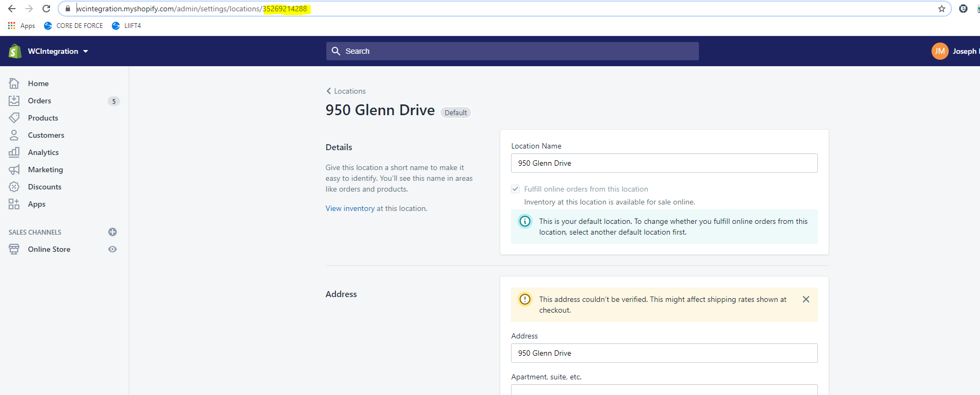
Task: Edit the Address field
Action: click(664, 353)
